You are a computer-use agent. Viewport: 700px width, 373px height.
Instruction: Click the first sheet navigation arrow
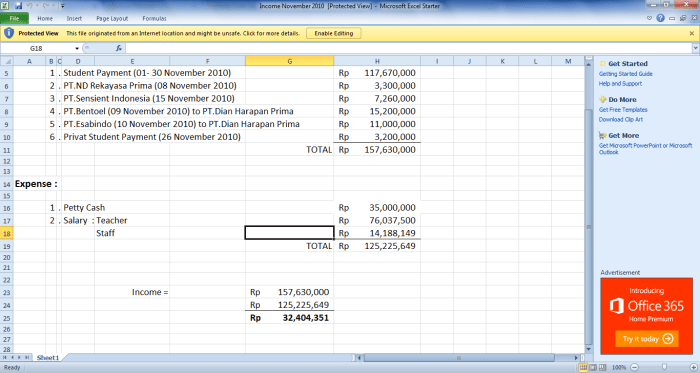coord(5,357)
